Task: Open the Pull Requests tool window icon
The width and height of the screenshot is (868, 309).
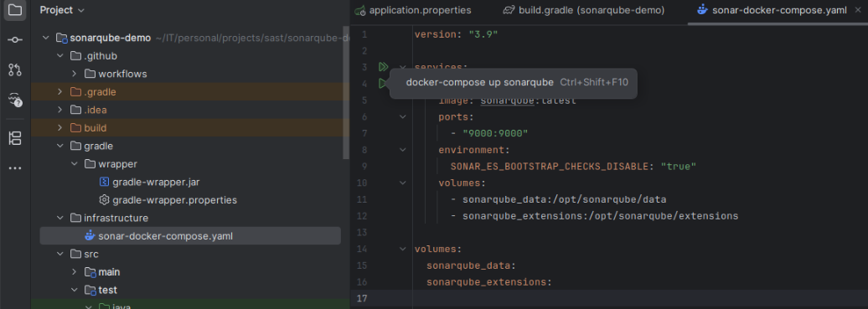Action: coord(15,70)
